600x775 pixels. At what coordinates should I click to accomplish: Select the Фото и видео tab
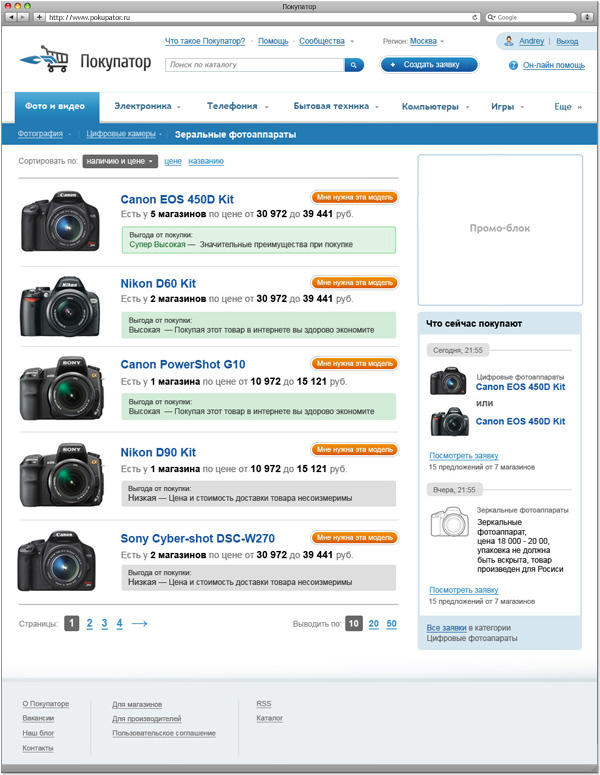pos(57,107)
